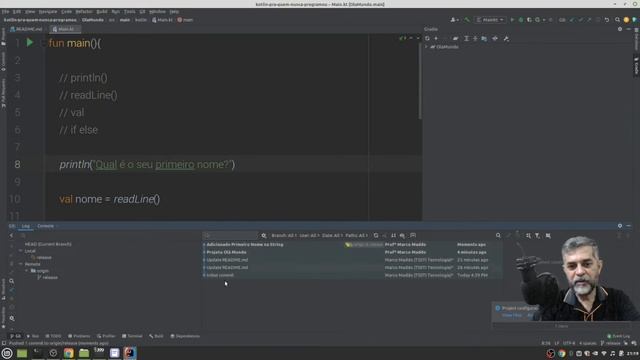Open the terminal icon in taskbar
The image size is (640, 360).
(x=38, y=353)
